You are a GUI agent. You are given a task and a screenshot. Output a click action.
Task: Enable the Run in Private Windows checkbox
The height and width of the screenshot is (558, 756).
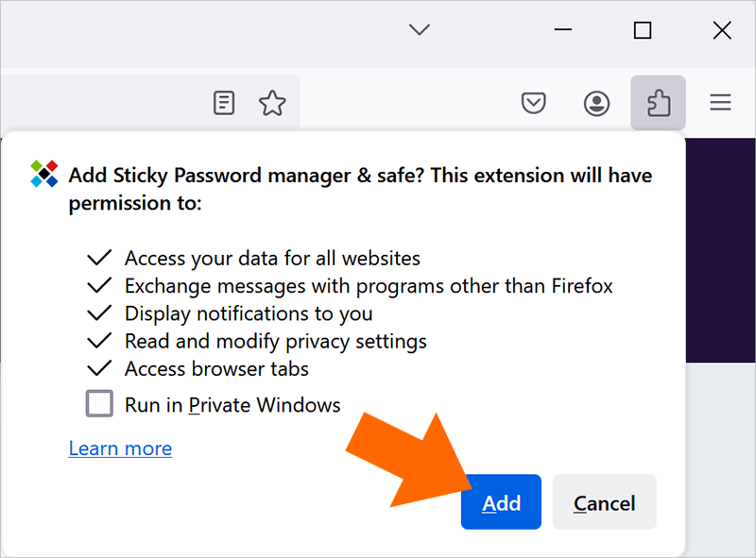pos(99,403)
